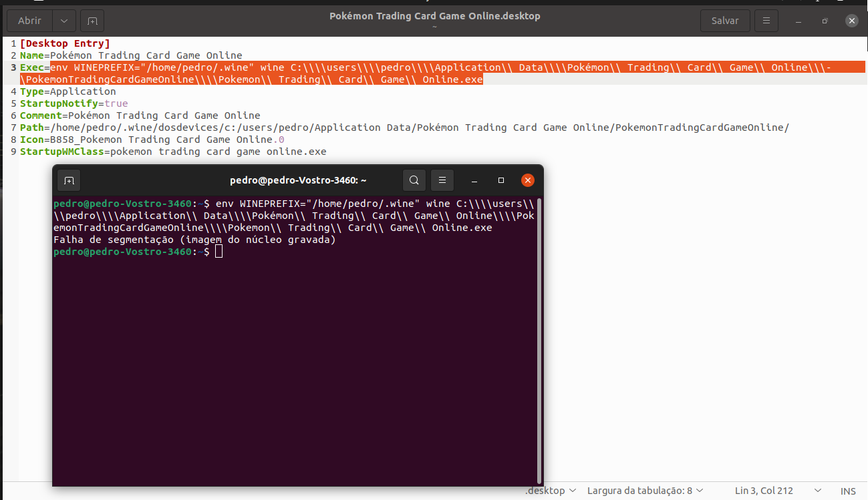Minimize the gedit window
Screen dimensions: 868x500
tap(799, 21)
